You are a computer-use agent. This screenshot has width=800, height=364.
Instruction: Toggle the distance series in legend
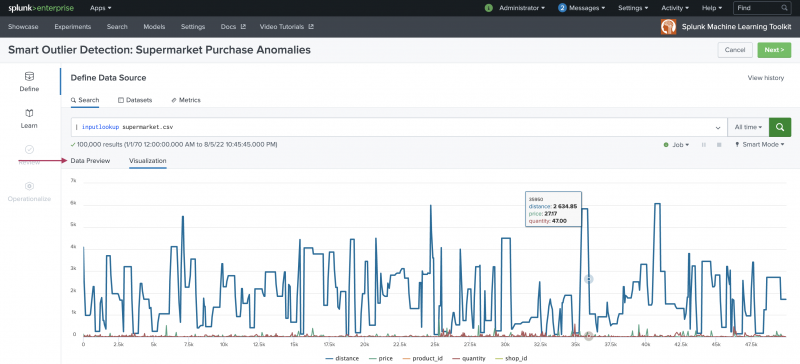pyautogui.click(x=342, y=358)
